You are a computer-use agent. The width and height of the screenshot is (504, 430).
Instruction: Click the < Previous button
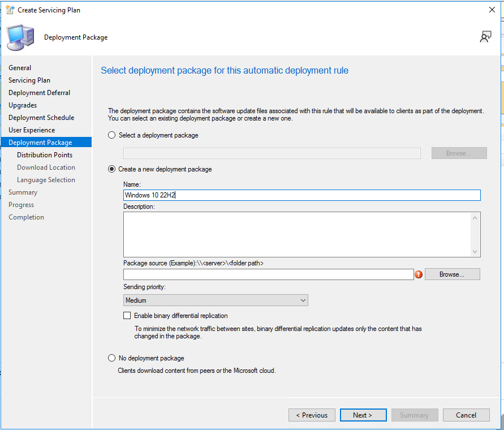(x=312, y=415)
